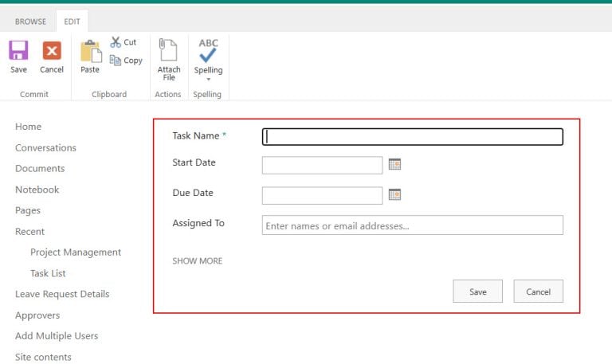Expand the Spelling dropdown arrow
Image resolution: width=612 pixels, height=364 pixels.
(x=209, y=79)
